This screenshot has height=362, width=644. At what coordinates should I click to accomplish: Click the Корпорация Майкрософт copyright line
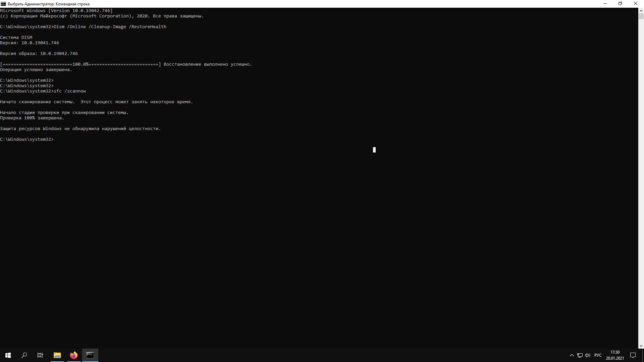[102, 16]
